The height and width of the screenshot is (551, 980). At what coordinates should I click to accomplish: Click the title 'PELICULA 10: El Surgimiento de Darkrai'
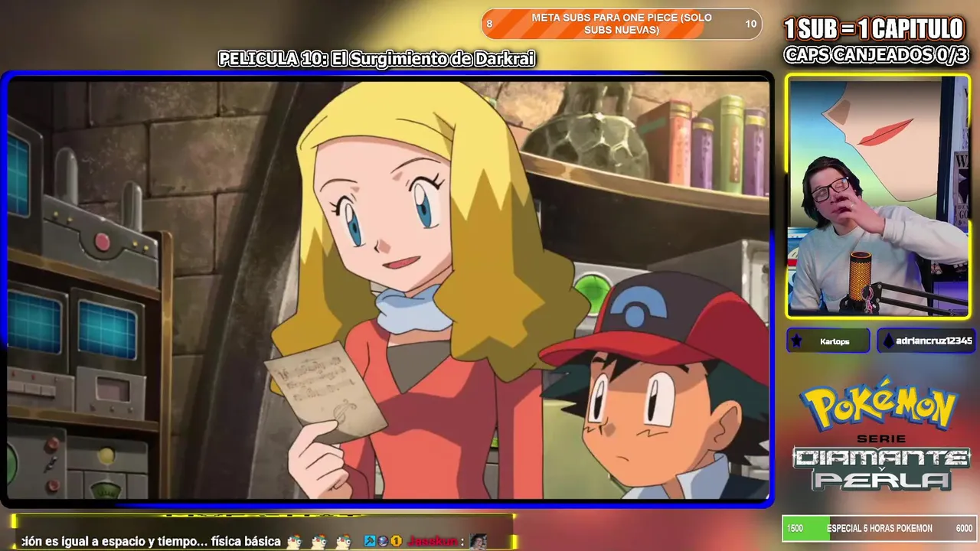377,59
